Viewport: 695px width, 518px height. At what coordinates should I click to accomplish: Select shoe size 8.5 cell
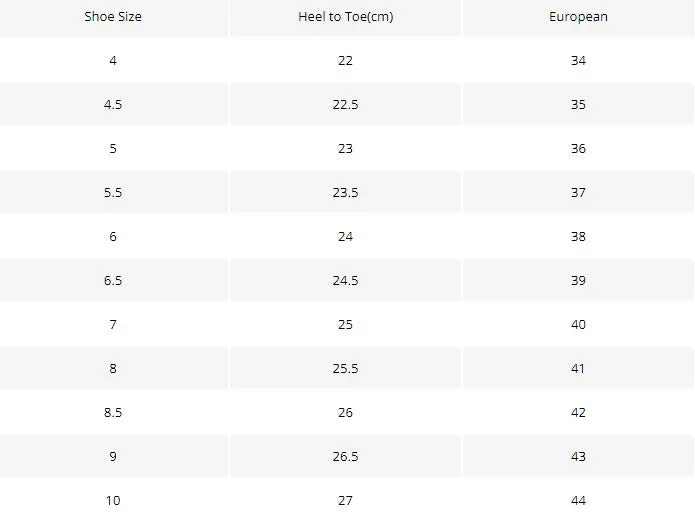pyautogui.click(x=113, y=413)
